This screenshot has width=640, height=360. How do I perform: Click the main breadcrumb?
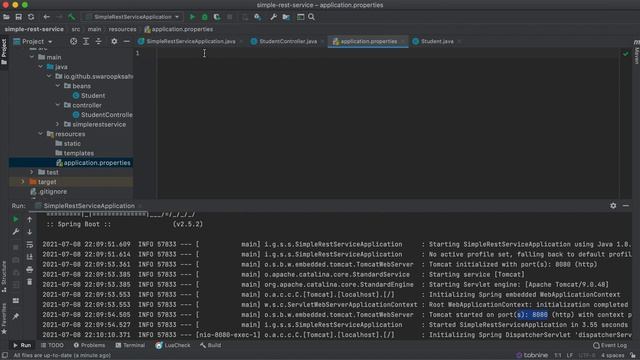tap(94, 29)
